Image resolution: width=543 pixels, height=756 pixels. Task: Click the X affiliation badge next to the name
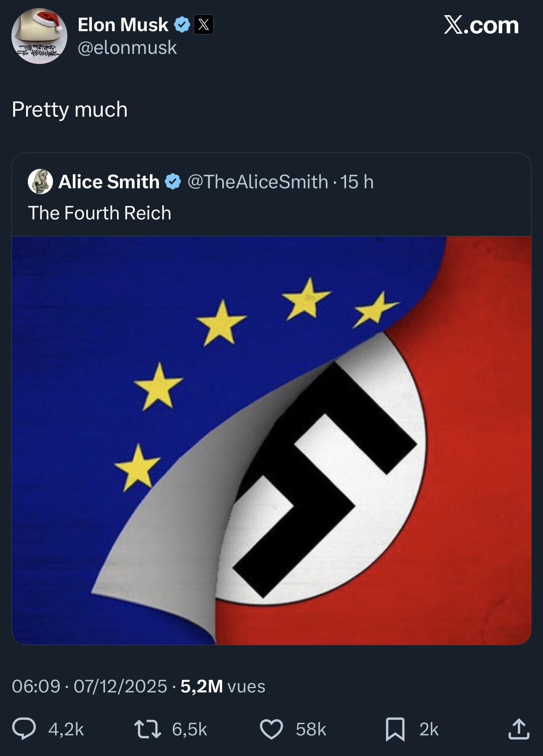(x=204, y=25)
